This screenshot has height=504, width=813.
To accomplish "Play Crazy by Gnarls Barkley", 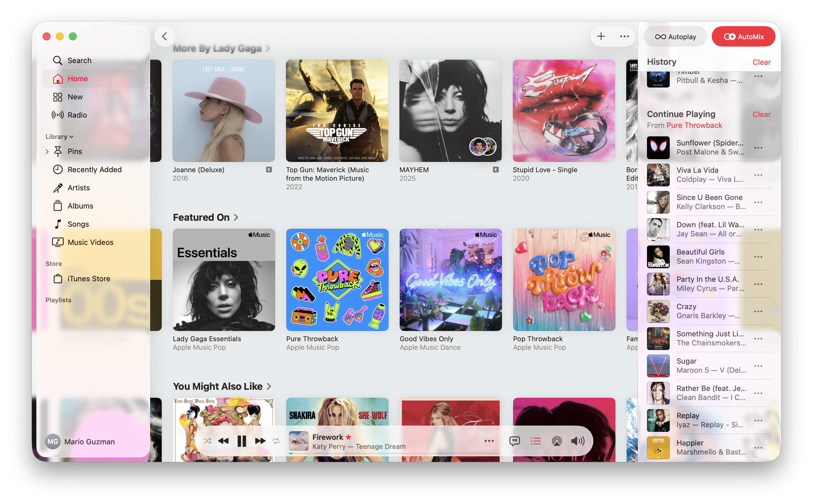I will [709, 311].
